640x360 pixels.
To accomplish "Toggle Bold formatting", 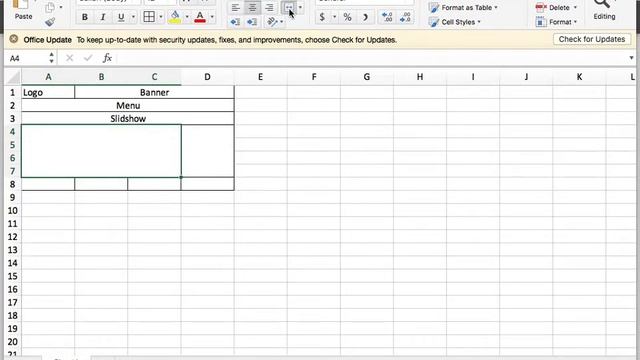I will (x=84, y=17).
